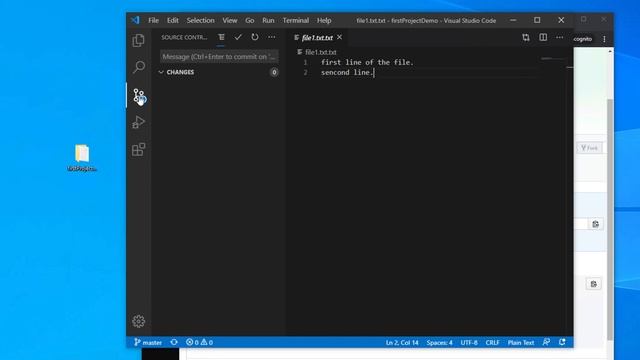640x360 pixels.
Task: Click text 'sencond line.' in the editor
Action: [x=347, y=73]
